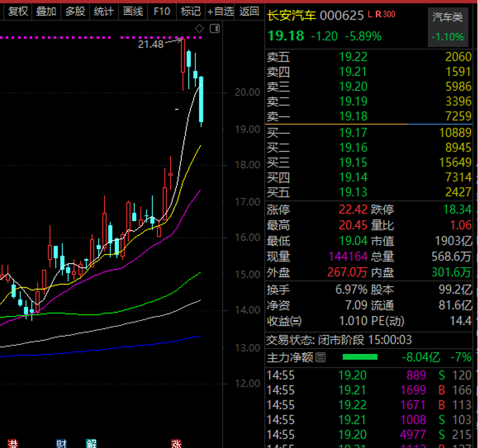The height and width of the screenshot is (448, 478).
Task: Click the 财 marker at chart bottom
Action: [x=61, y=444]
